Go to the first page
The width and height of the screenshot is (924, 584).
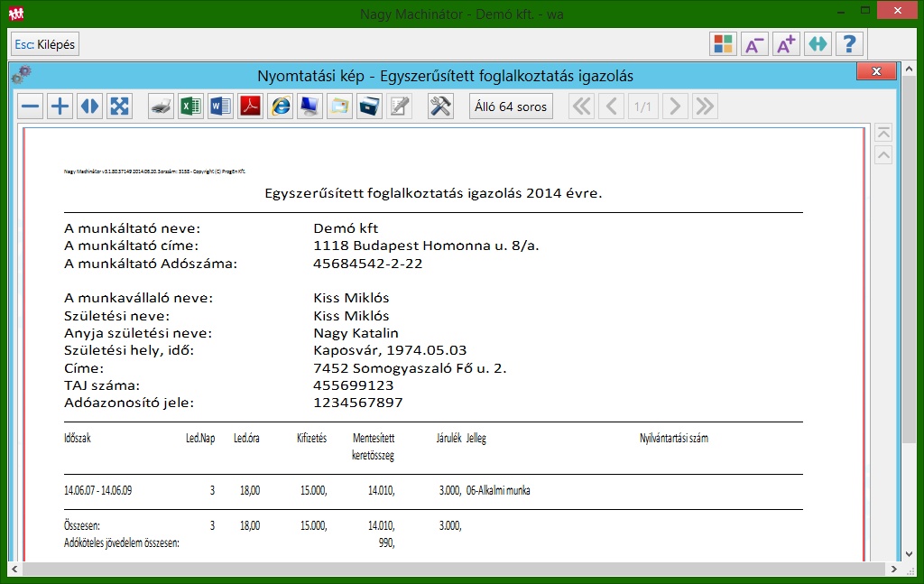click(582, 107)
